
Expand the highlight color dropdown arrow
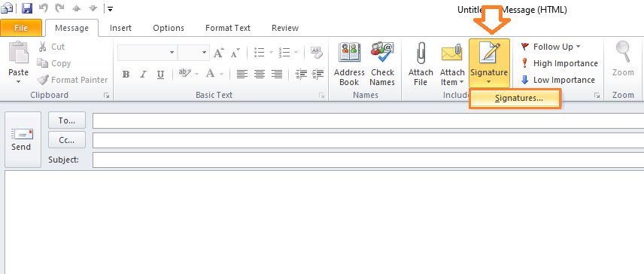196,75
